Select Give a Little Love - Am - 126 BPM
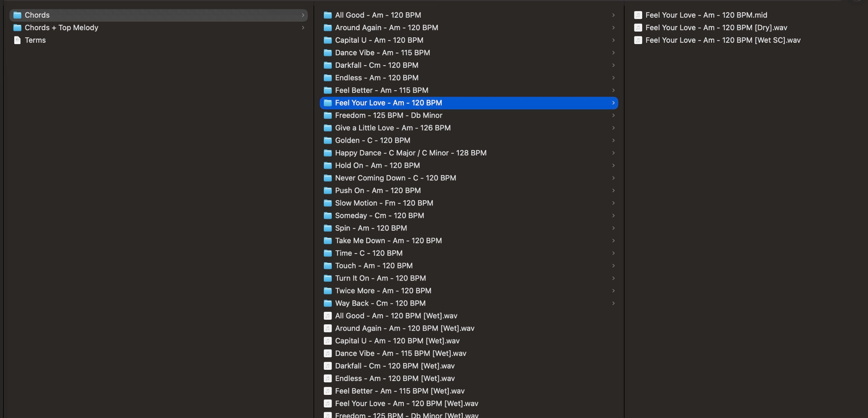 (x=393, y=128)
